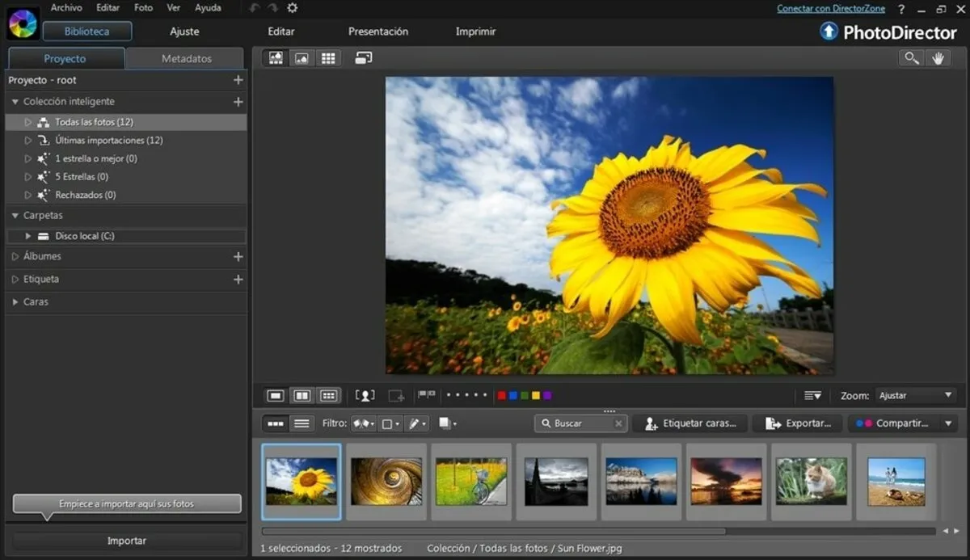Click the Importar button
Screen dimensions: 970x560
[x=126, y=540]
